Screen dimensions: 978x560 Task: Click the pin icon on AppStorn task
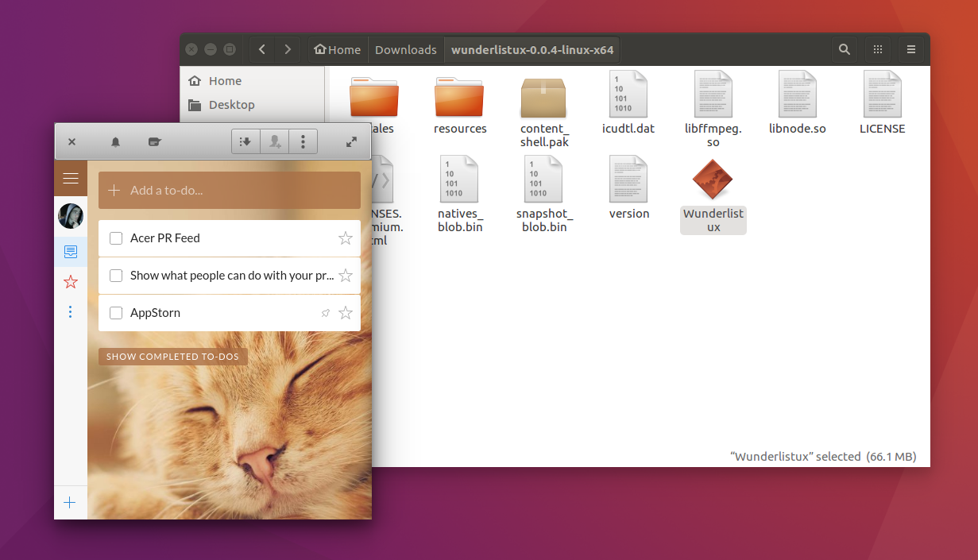coord(325,314)
